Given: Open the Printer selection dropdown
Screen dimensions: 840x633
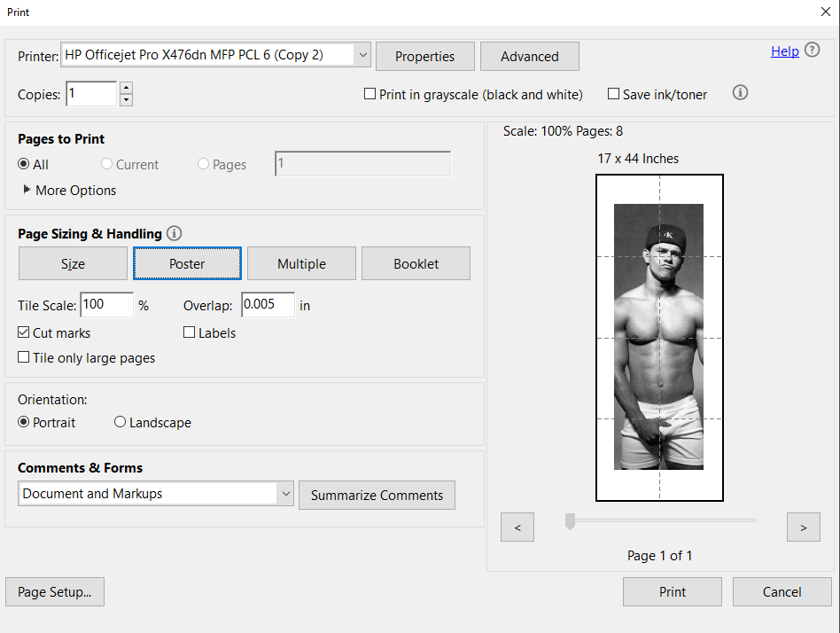Looking at the screenshot, I should click(x=362, y=55).
